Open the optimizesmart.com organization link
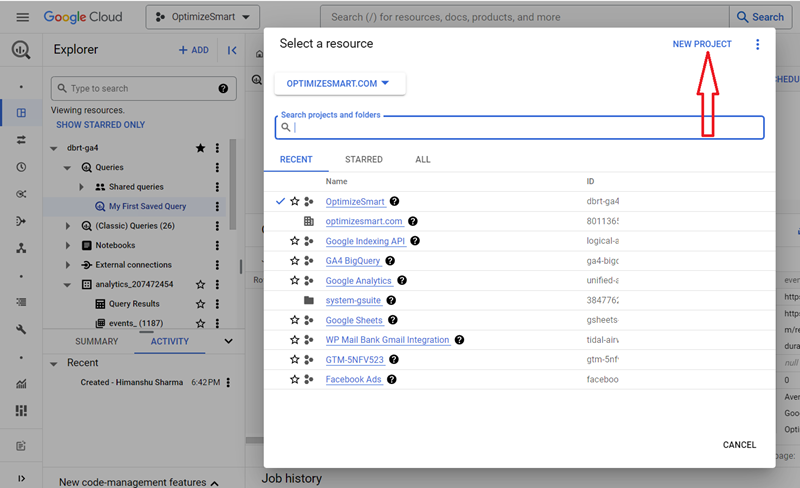The width and height of the screenshot is (800, 488). [x=364, y=221]
